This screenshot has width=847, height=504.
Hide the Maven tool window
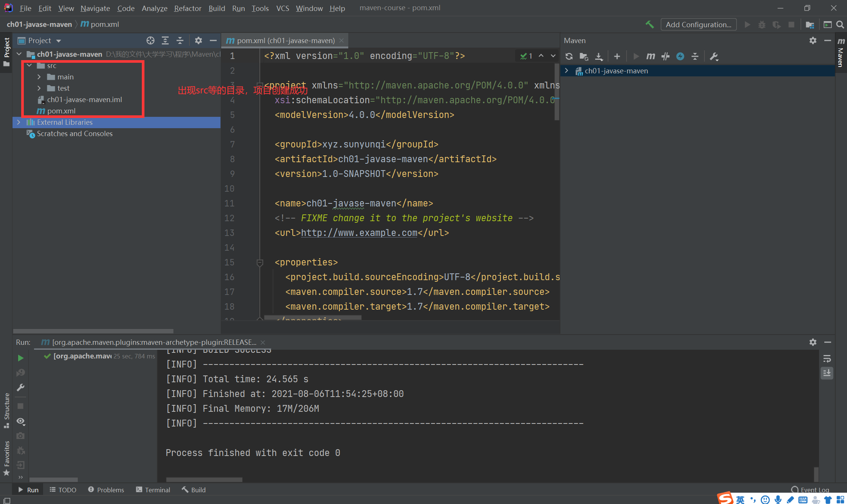pyautogui.click(x=828, y=40)
